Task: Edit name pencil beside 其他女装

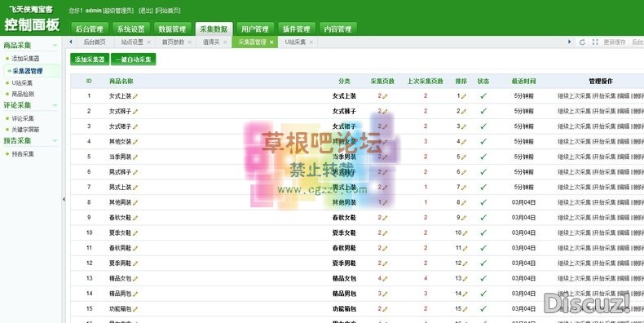Action: [x=135, y=142]
